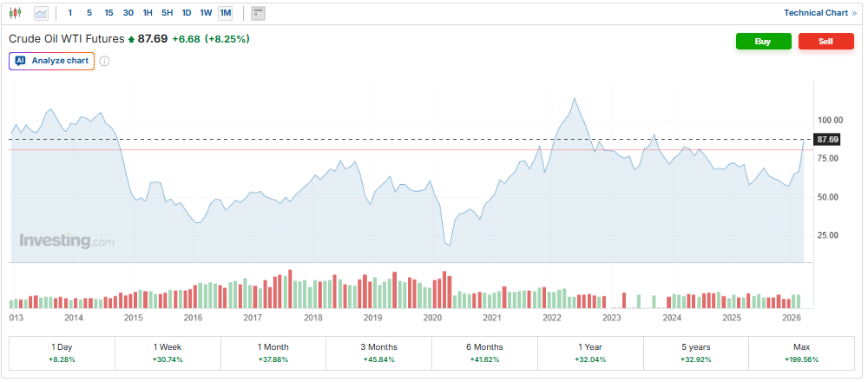Click the info icon beside Analyze chart
The height and width of the screenshot is (382, 868).
point(104,61)
